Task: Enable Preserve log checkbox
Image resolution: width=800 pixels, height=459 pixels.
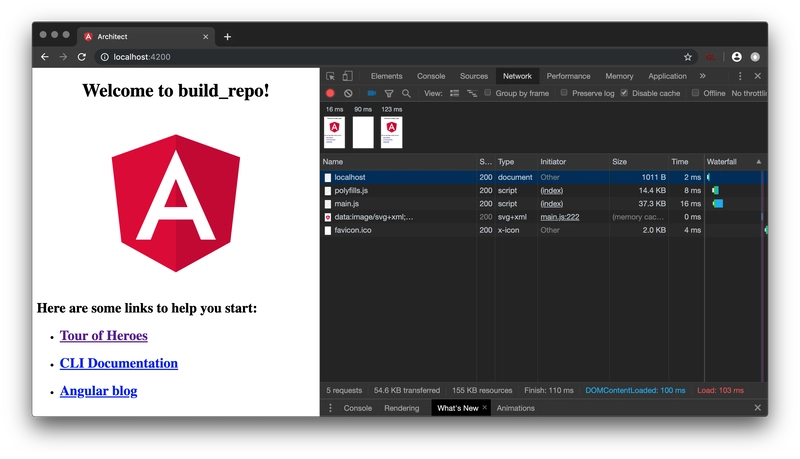Action: [564, 93]
